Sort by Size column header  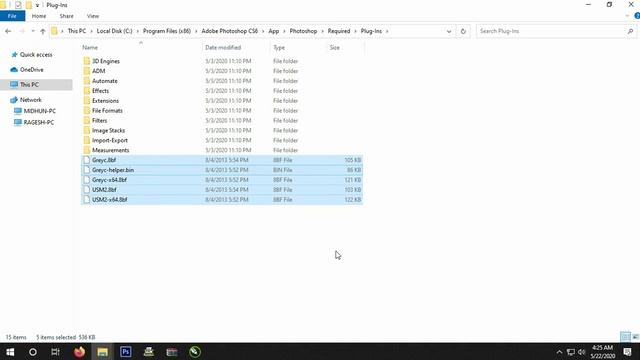tap(335, 48)
